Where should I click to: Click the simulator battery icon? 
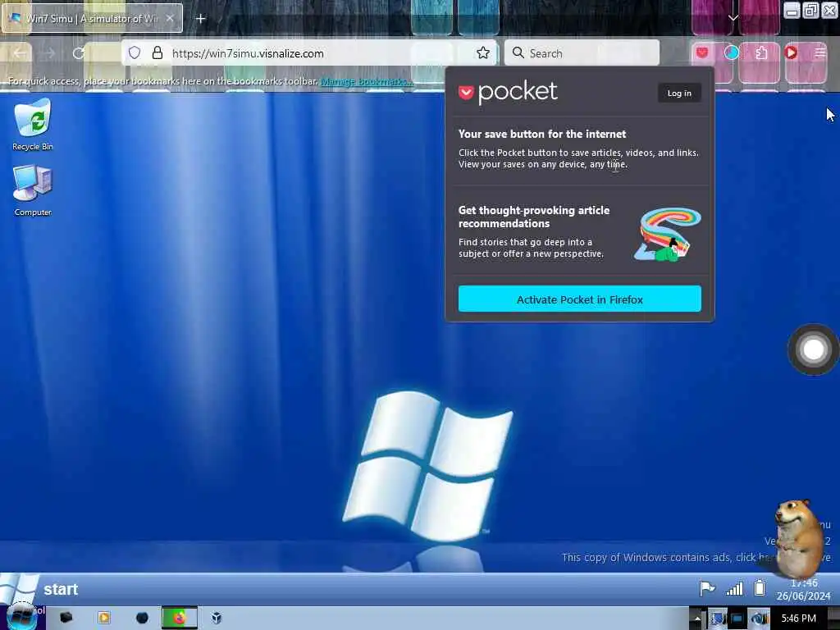tap(760, 587)
